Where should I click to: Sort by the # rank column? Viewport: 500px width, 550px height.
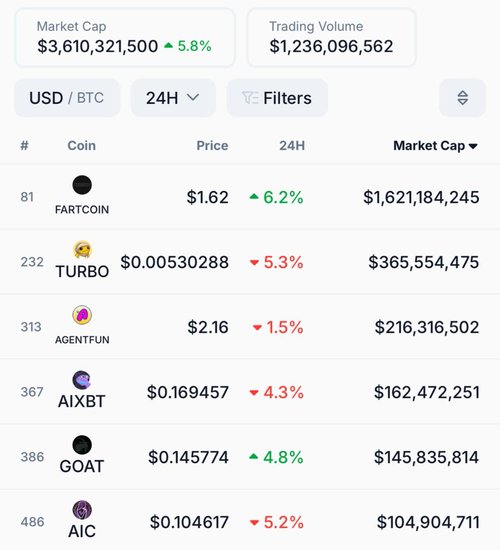(24, 145)
